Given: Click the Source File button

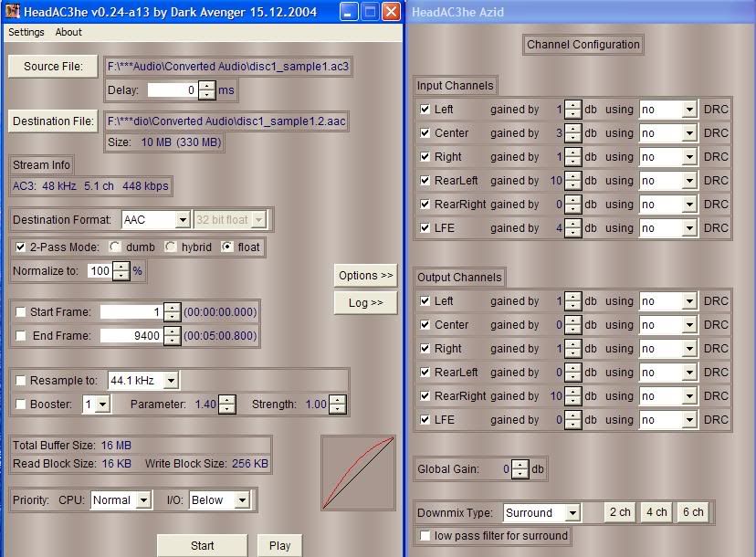Looking at the screenshot, I should pos(53,67).
